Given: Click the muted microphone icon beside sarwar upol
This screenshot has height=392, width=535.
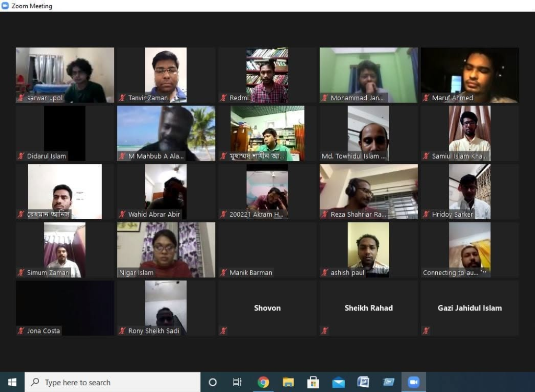Looking at the screenshot, I should [x=21, y=98].
